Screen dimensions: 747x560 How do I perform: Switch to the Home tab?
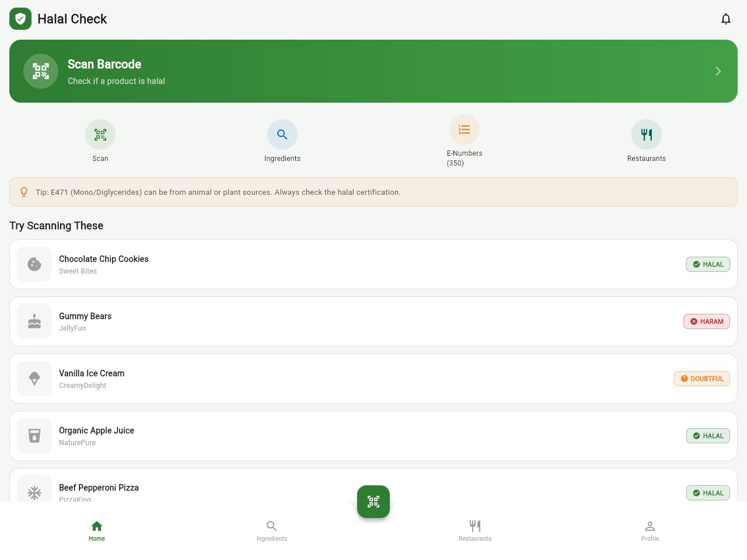coord(97,531)
